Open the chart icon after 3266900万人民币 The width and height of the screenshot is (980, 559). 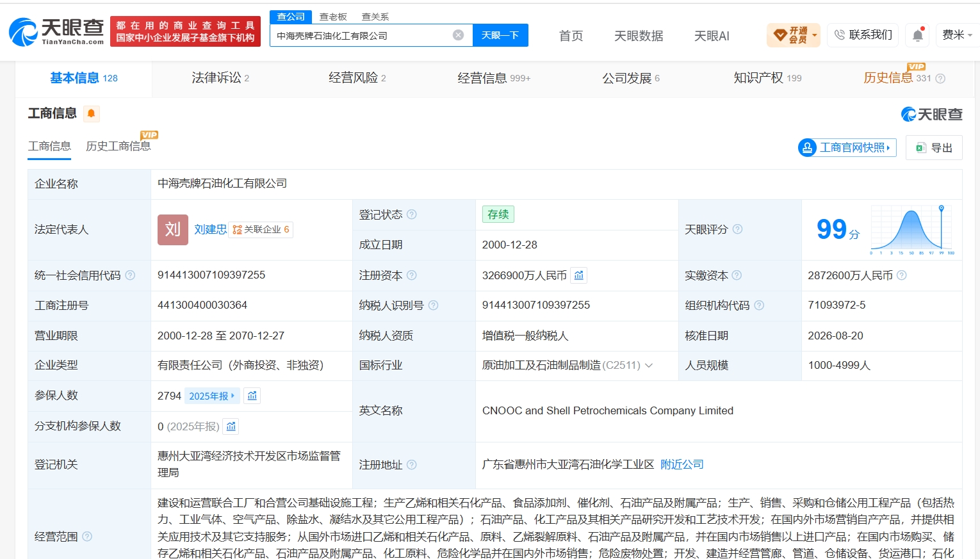point(579,275)
